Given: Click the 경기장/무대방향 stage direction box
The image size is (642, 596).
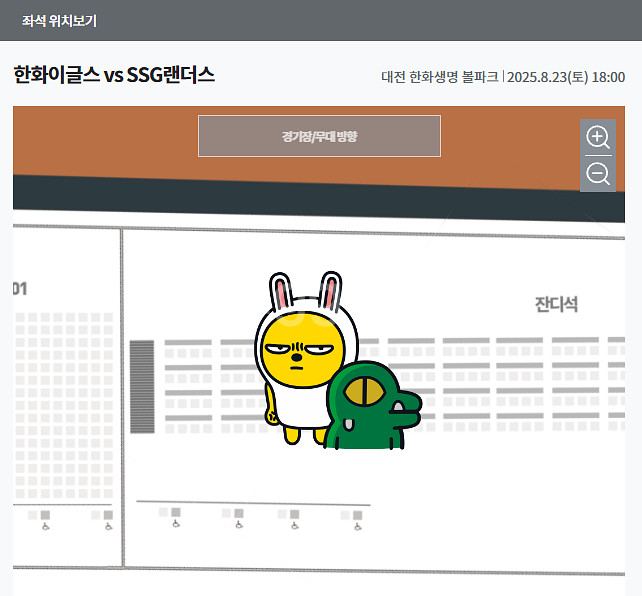Looking at the screenshot, I should 319,136.
